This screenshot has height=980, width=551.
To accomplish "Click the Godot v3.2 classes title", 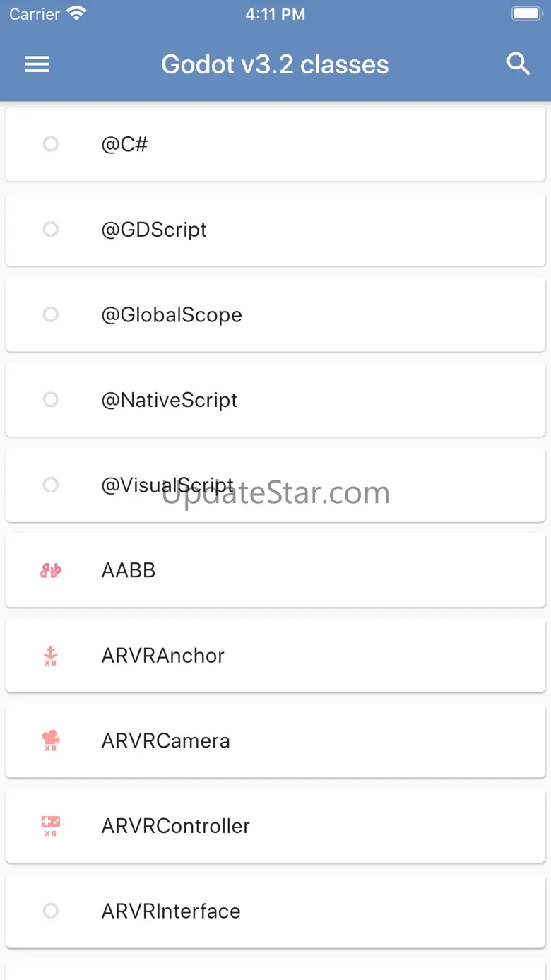I will 275,64.
